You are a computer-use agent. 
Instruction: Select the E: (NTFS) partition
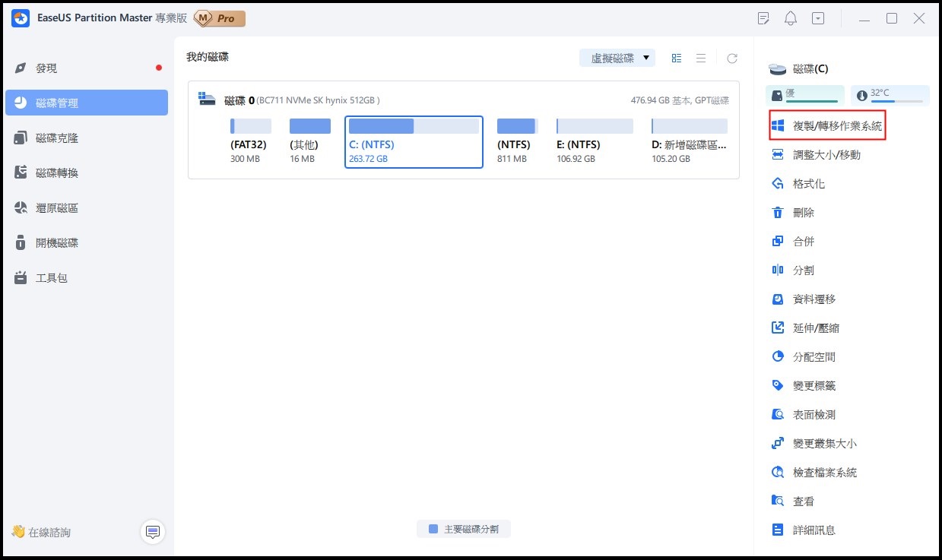[x=595, y=141]
